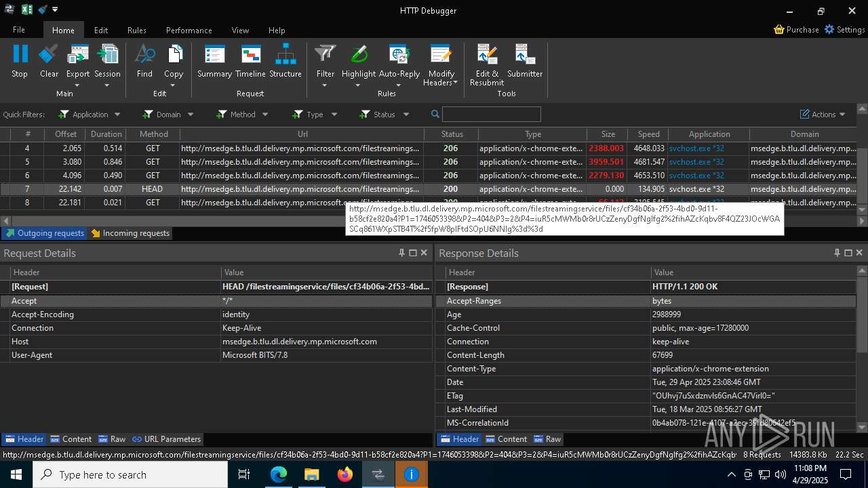Open the quick access toolbar dropdown arrow
This screenshot has width=868, height=488.
coord(55,9)
